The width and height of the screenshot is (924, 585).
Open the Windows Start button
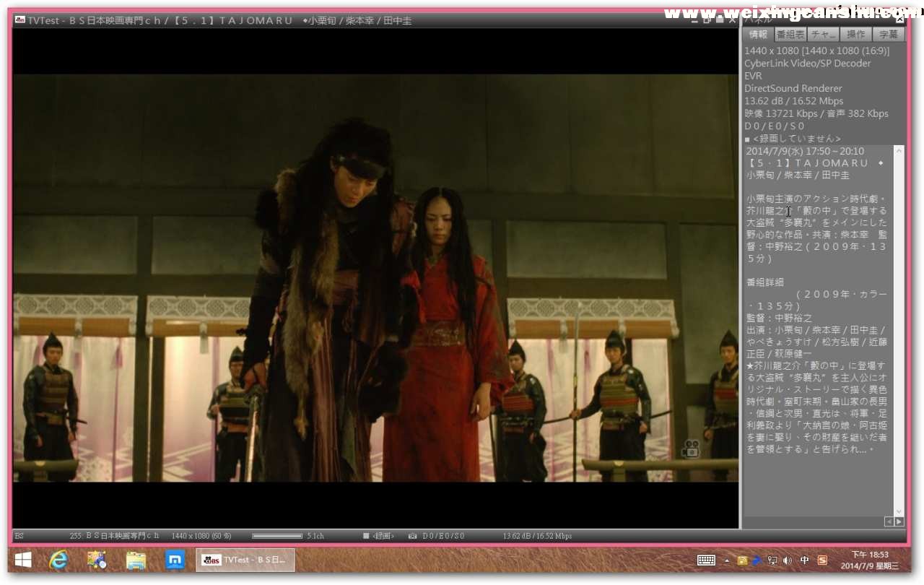coord(22,560)
